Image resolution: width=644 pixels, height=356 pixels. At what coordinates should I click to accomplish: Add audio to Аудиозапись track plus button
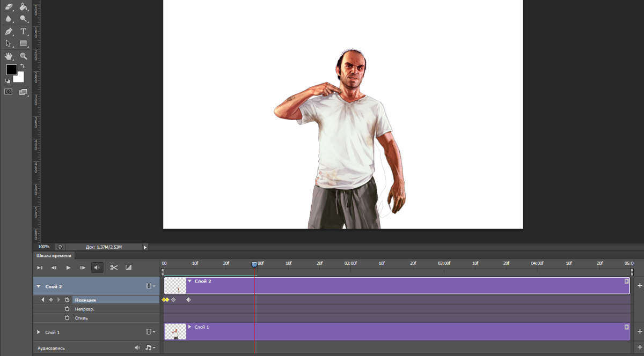coord(639,348)
